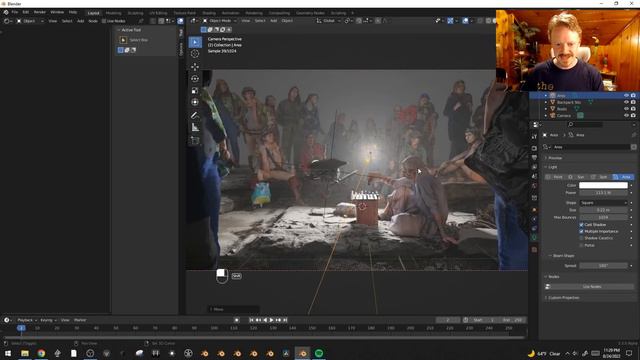The height and width of the screenshot is (360, 640).
Task: Disable rendering of the Area light in the outliner
Action: tap(633, 96)
